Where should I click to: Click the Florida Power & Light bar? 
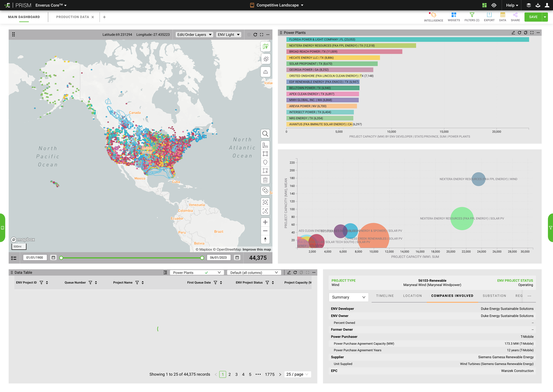408,40
